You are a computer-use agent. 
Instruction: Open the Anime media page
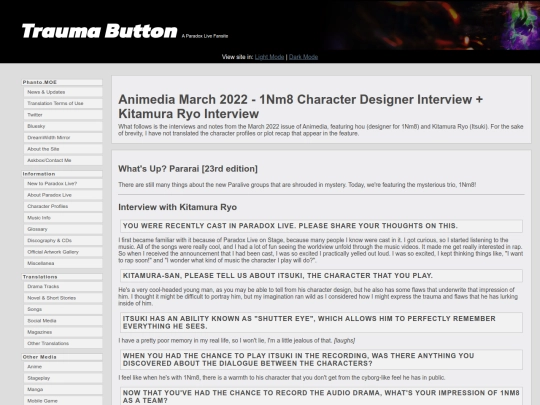[63, 367]
